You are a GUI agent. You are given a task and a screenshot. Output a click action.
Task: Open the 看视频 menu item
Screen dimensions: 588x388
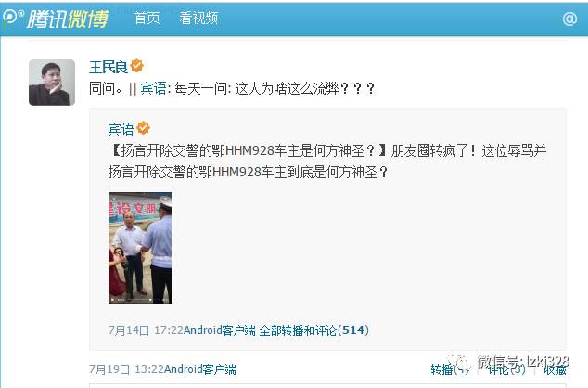tap(198, 18)
